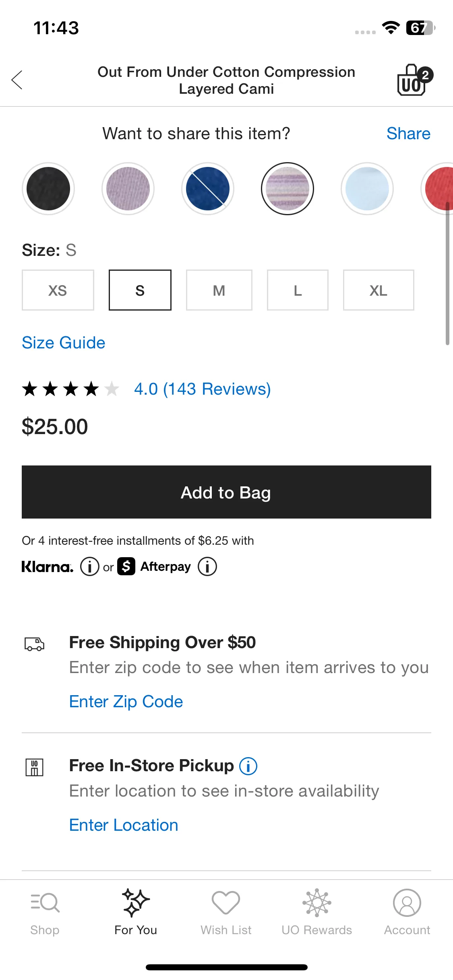
Task: Go to the Shop search tab
Action: [x=45, y=912]
